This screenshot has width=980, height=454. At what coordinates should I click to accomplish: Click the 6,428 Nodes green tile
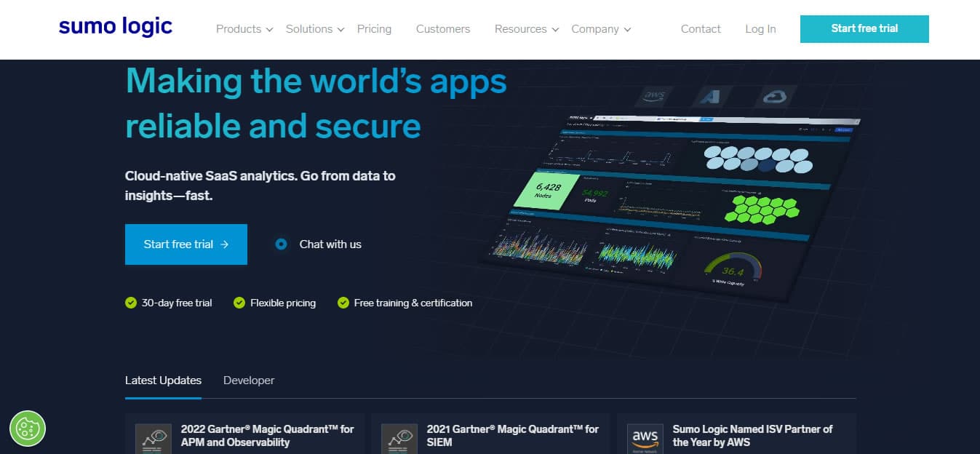coord(546,191)
